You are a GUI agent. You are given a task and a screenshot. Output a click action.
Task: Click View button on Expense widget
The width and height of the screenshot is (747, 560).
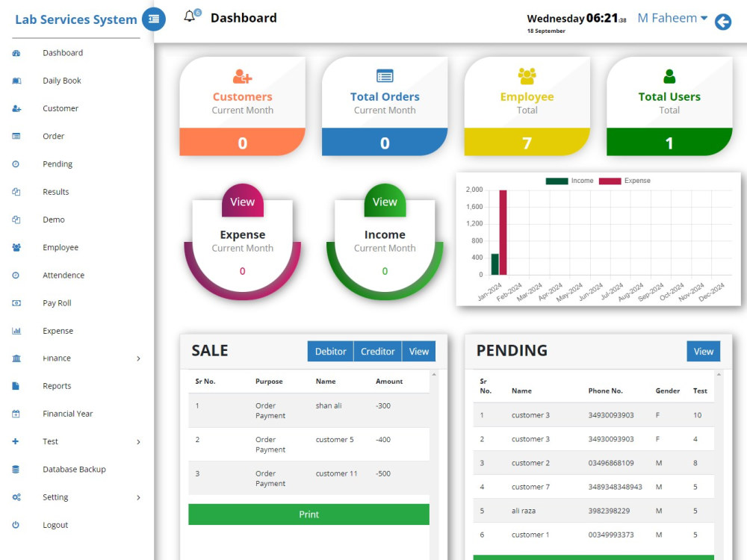[243, 201]
